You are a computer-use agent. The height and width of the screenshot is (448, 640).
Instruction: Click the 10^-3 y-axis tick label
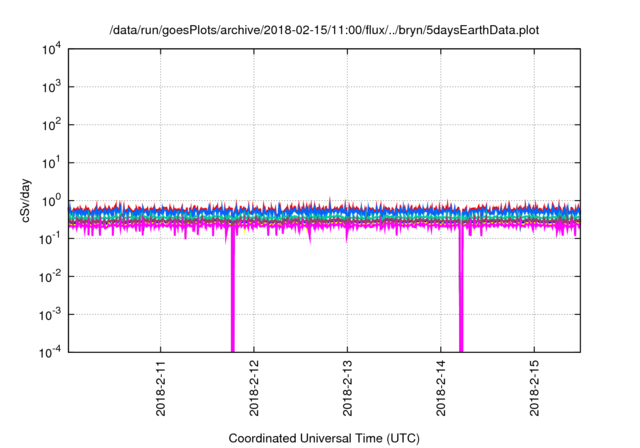coord(50,315)
